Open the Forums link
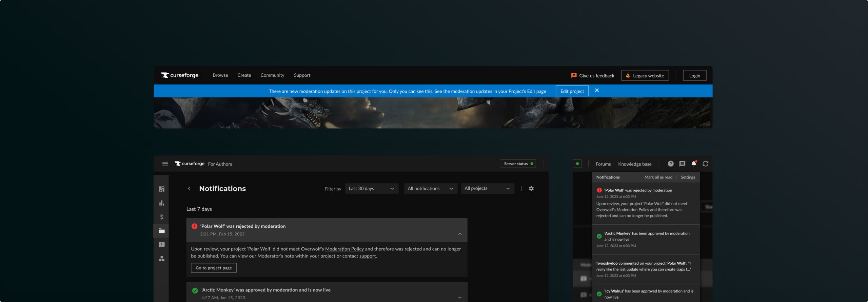Screen dimensions: 868x302 603,164
